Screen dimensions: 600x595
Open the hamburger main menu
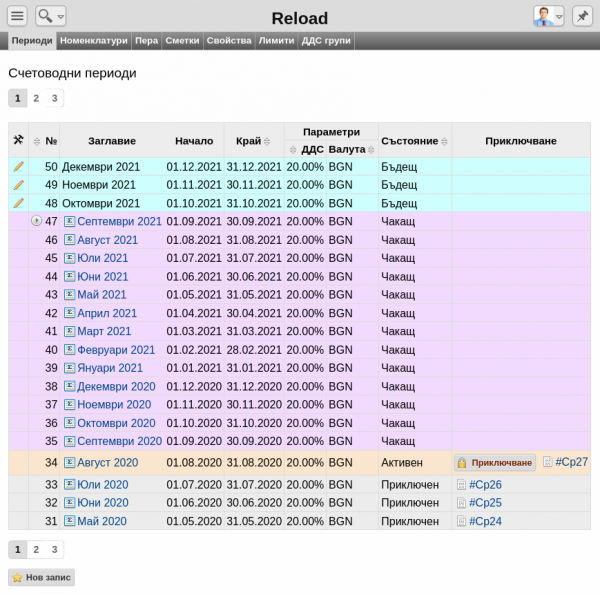(17, 16)
